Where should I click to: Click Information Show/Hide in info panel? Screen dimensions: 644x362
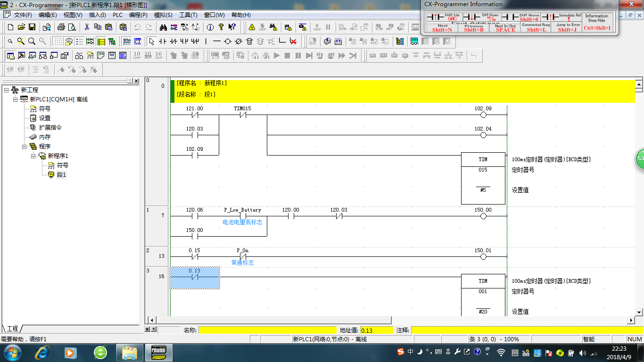pyautogui.click(x=597, y=22)
